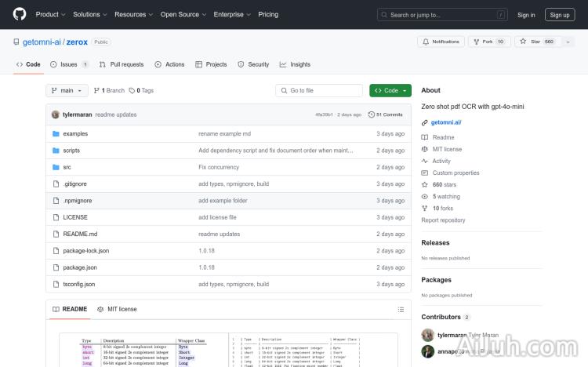Click the Go to file search field

pyautogui.click(x=319, y=91)
